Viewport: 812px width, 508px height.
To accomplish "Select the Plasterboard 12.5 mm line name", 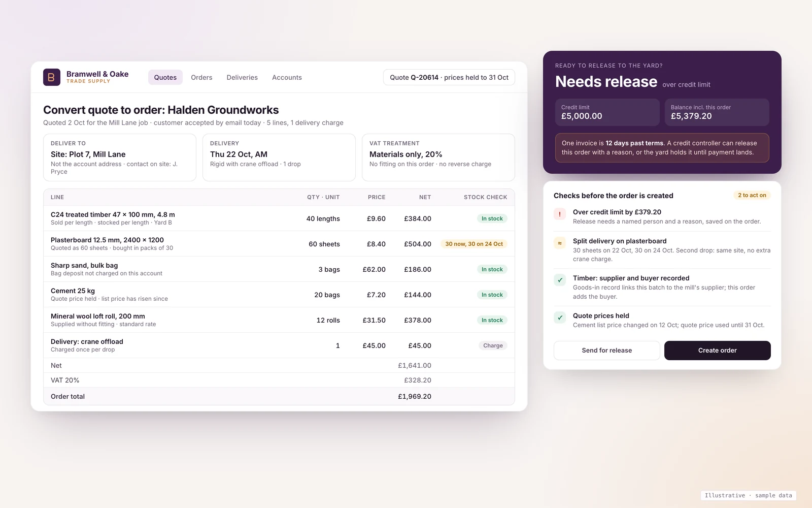I will tap(107, 240).
